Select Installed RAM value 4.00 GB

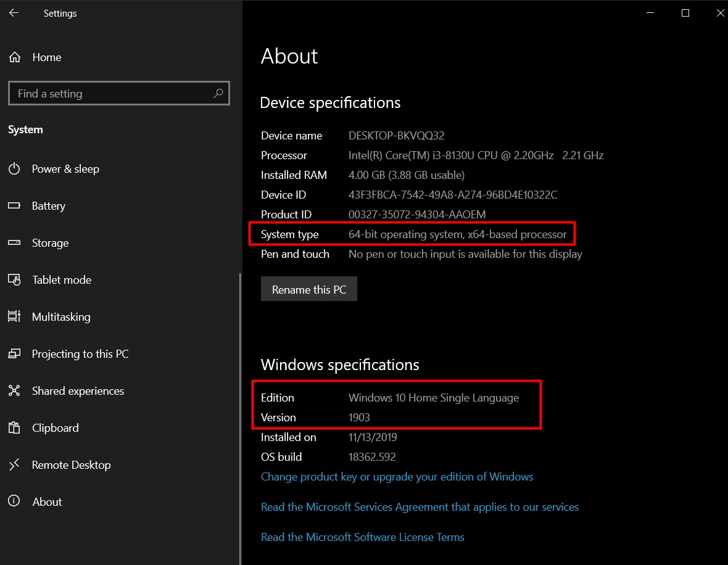click(x=406, y=175)
